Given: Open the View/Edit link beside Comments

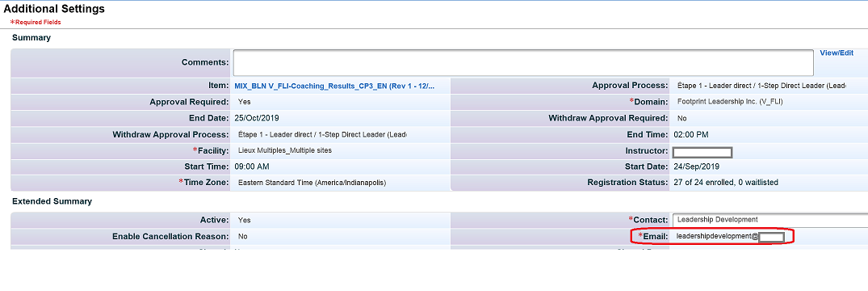Looking at the screenshot, I should (837, 53).
